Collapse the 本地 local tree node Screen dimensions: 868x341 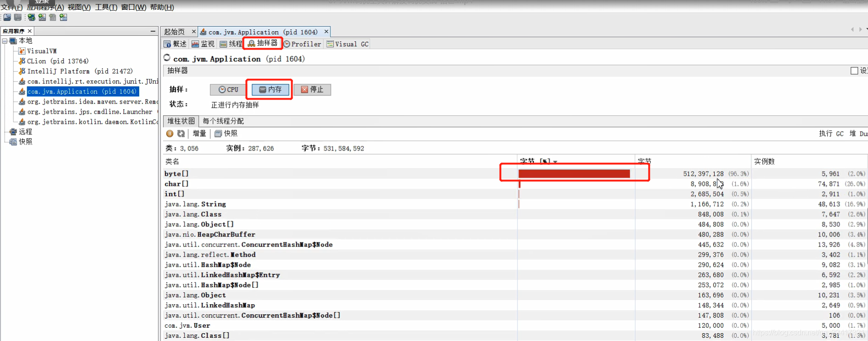(5, 41)
